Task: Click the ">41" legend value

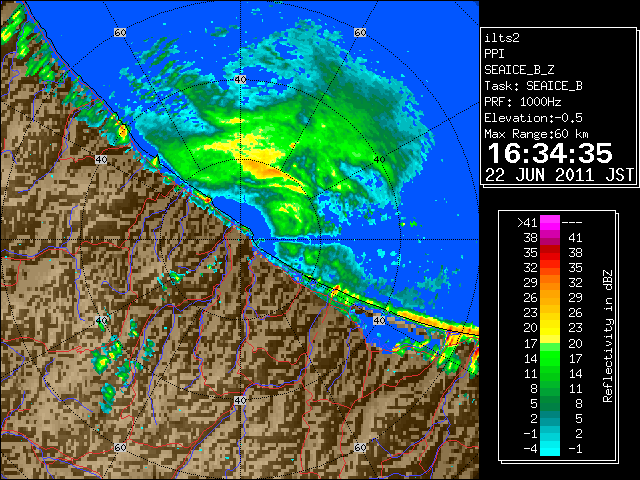Action: click(527, 222)
